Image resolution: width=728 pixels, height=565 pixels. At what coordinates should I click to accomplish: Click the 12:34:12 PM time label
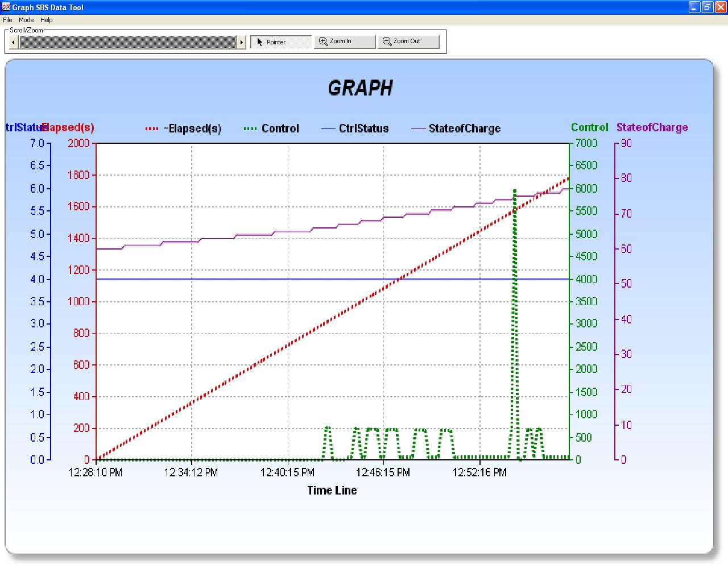191,472
